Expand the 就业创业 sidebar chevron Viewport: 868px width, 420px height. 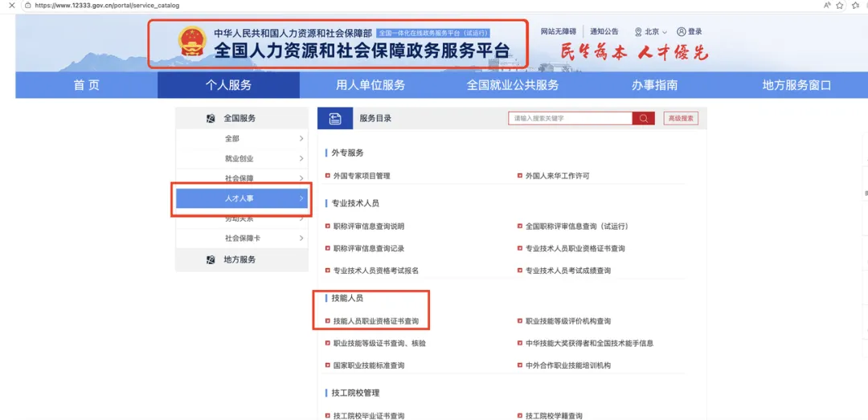coord(301,158)
